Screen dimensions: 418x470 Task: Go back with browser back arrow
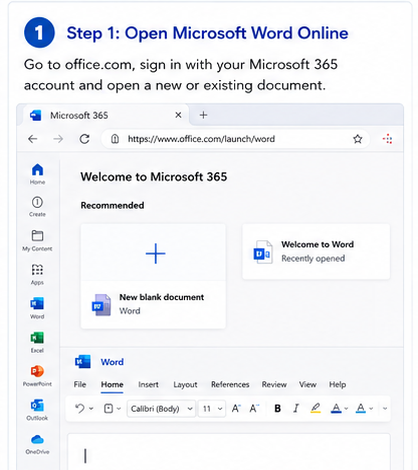33,139
